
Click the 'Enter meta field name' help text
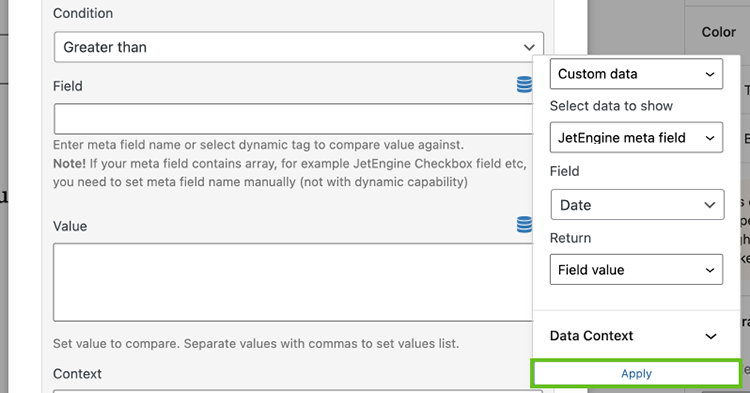(258, 145)
